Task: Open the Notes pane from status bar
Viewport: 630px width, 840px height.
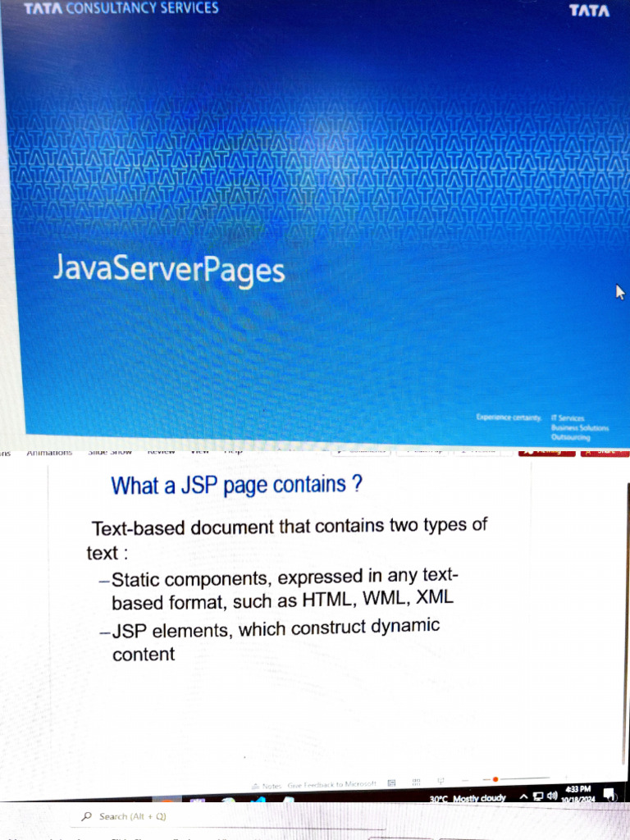Action: (267, 786)
